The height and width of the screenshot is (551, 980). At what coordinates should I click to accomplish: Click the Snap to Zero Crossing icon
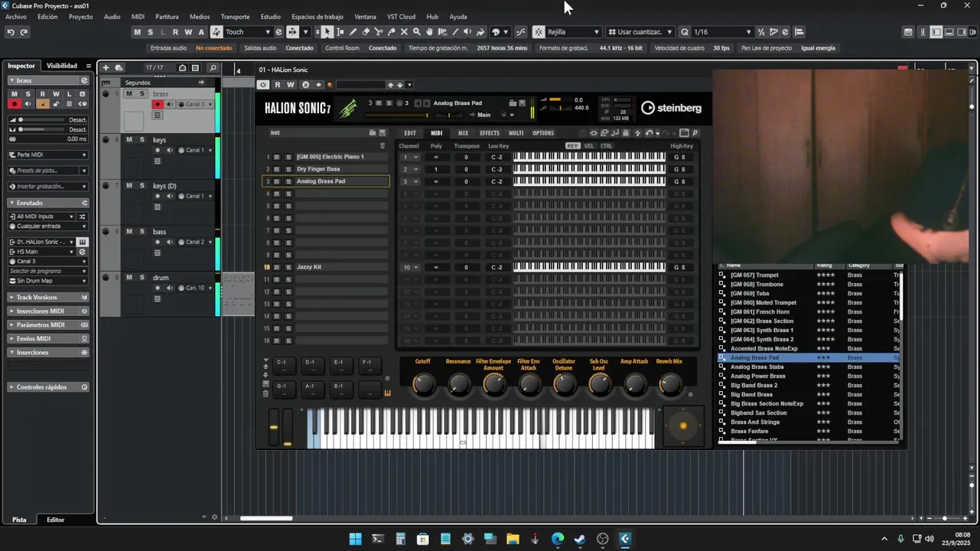(521, 32)
